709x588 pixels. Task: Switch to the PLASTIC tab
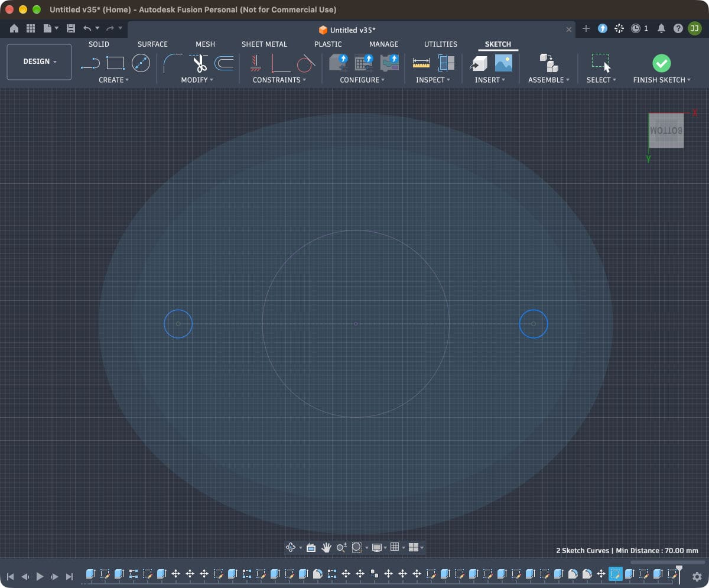[x=328, y=44]
